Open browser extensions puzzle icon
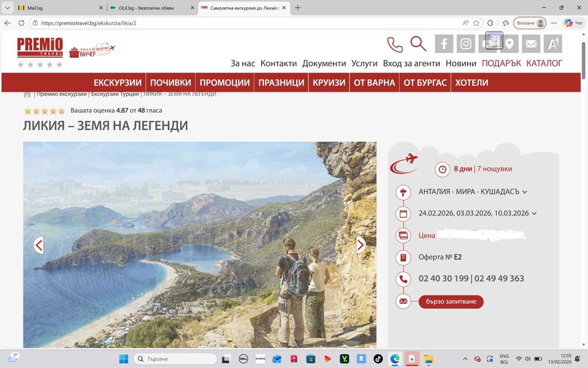The height and width of the screenshot is (368, 588). [x=490, y=23]
